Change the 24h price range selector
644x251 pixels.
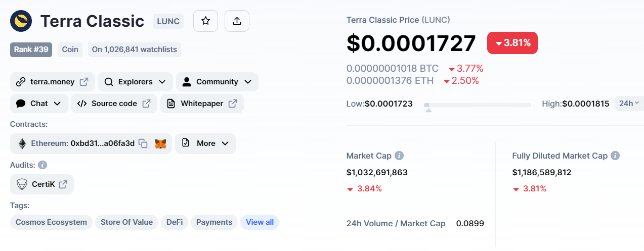(x=629, y=104)
